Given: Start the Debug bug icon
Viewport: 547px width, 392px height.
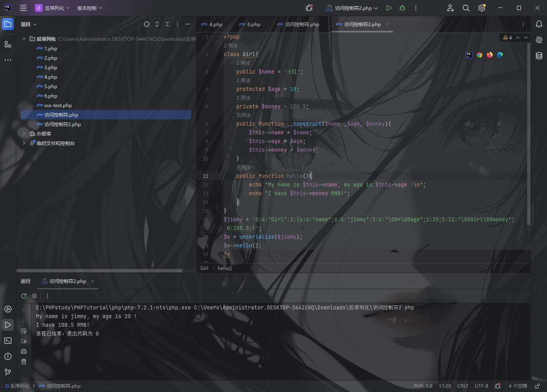Looking at the screenshot, I should click(402, 8).
